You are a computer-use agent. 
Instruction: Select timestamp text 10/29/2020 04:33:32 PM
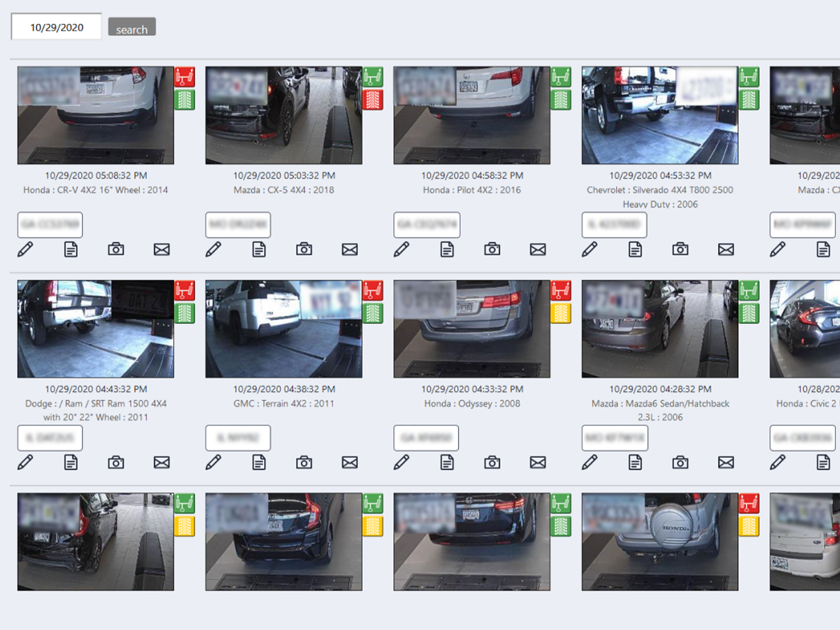(x=472, y=389)
